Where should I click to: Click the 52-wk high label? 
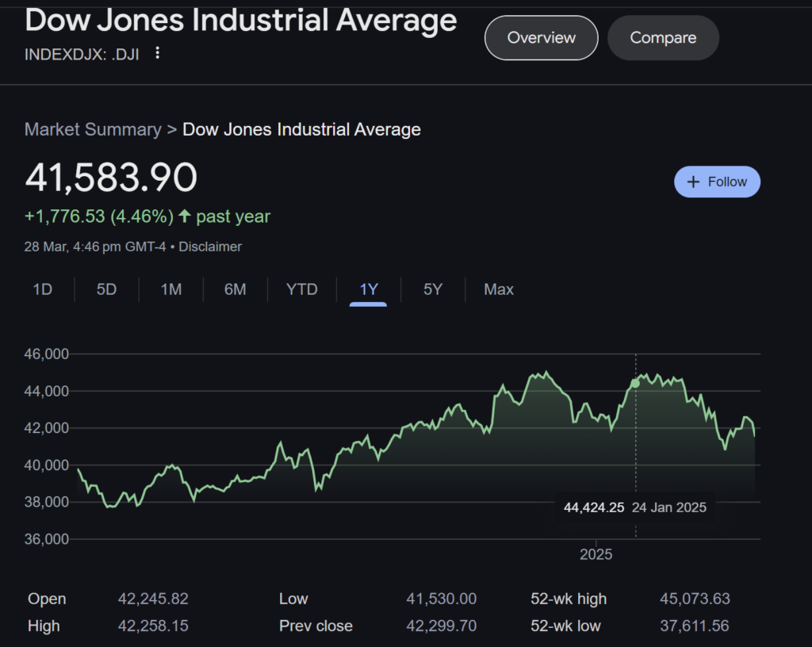[x=569, y=599]
